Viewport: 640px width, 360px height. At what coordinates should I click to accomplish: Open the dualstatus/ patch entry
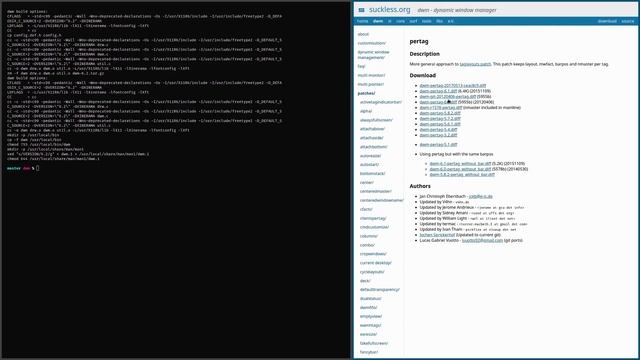click(371, 299)
